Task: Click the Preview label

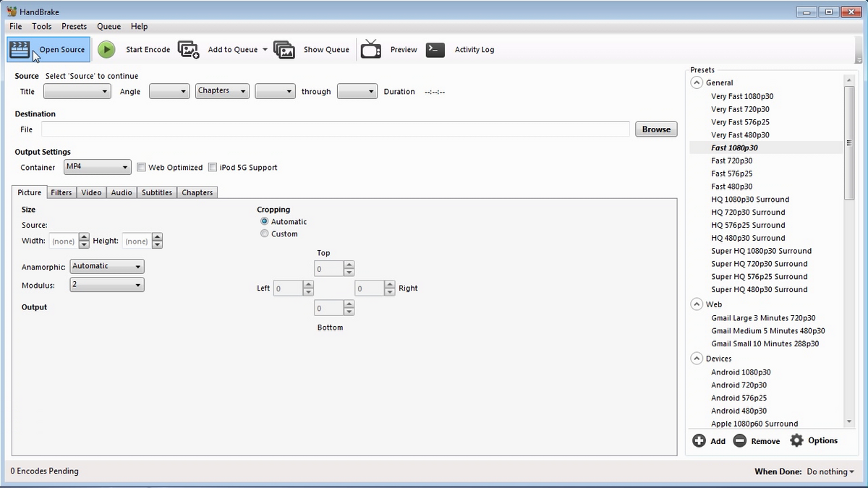Action: 404,50
